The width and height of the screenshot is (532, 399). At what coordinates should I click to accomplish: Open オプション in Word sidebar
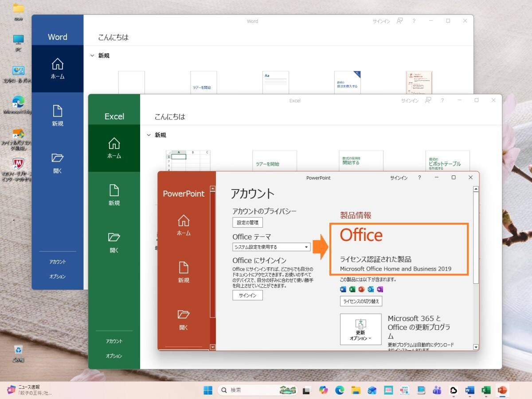(58, 276)
